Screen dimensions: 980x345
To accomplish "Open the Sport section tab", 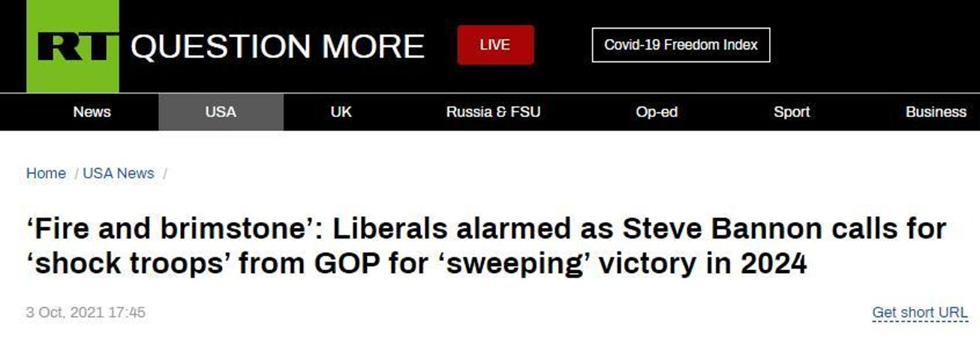I will [792, 112].
